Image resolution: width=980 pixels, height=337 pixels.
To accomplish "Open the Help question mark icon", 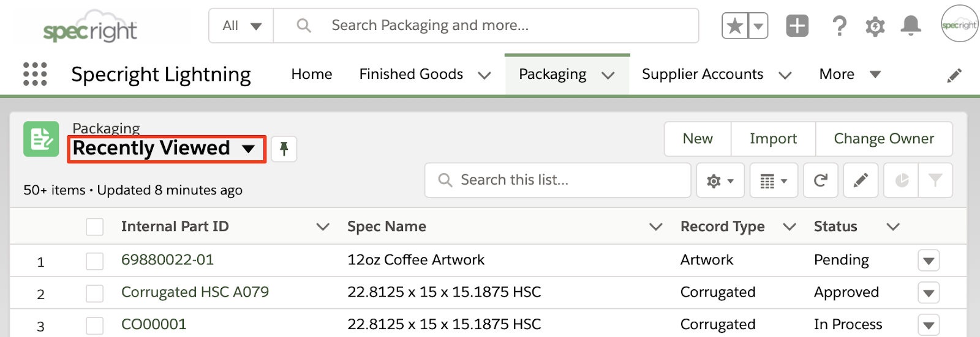I will [x=839, y=26].
